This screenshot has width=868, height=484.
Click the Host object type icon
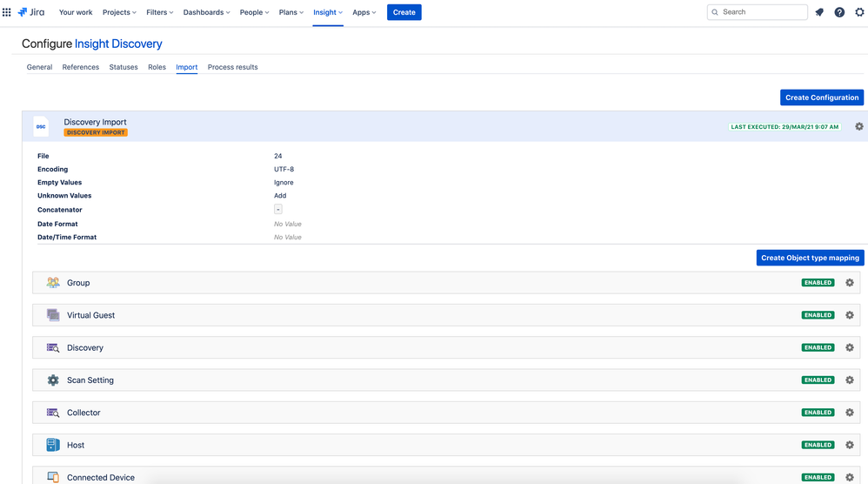coord(53,445)
